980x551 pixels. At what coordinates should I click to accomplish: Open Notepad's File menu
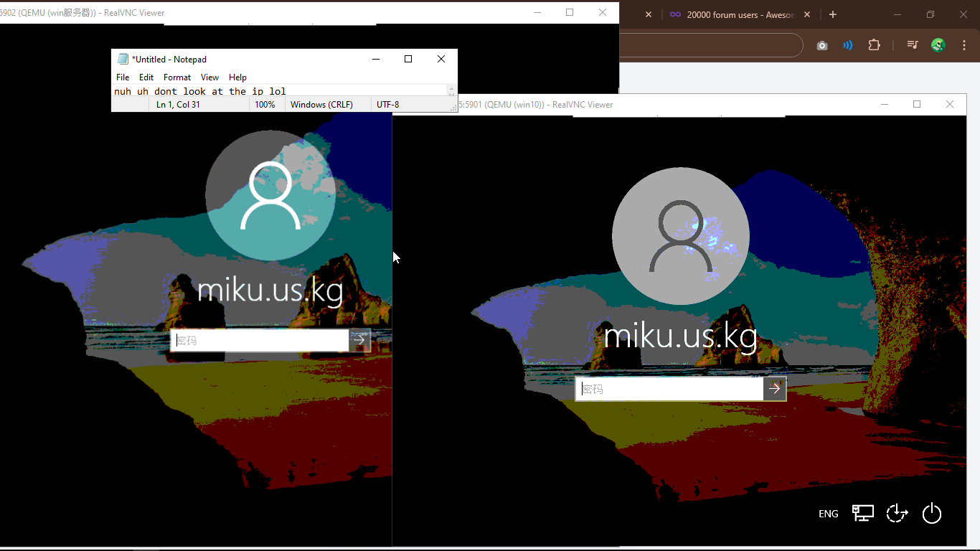123,77
